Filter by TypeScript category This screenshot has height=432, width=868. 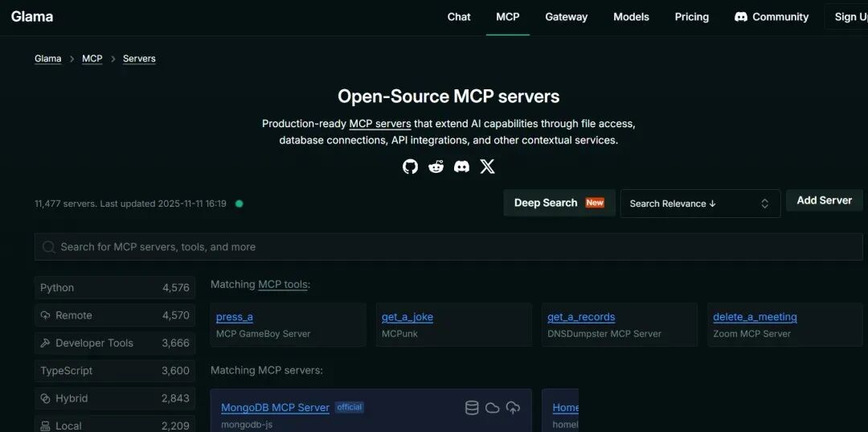pyautogui.click(x=115, y=371)
